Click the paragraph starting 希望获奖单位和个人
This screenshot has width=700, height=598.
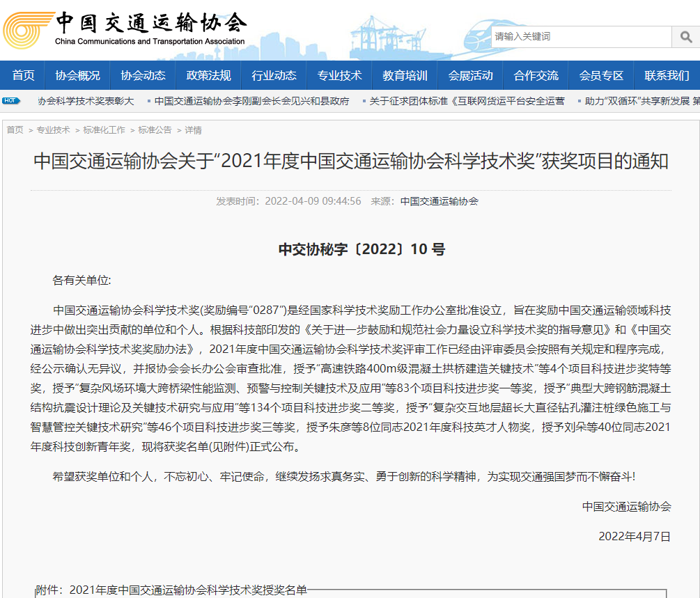(x=344, y=477)
